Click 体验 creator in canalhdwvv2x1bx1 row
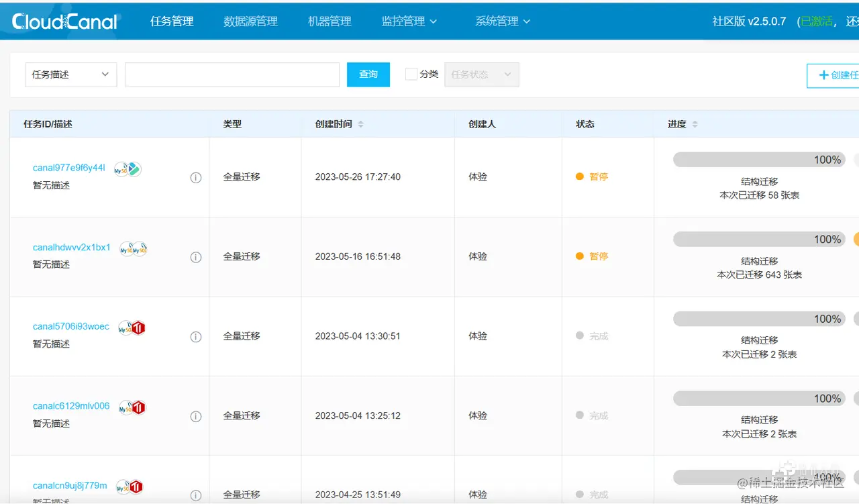This screenshot has height=504, width=859. click(478, 256)
